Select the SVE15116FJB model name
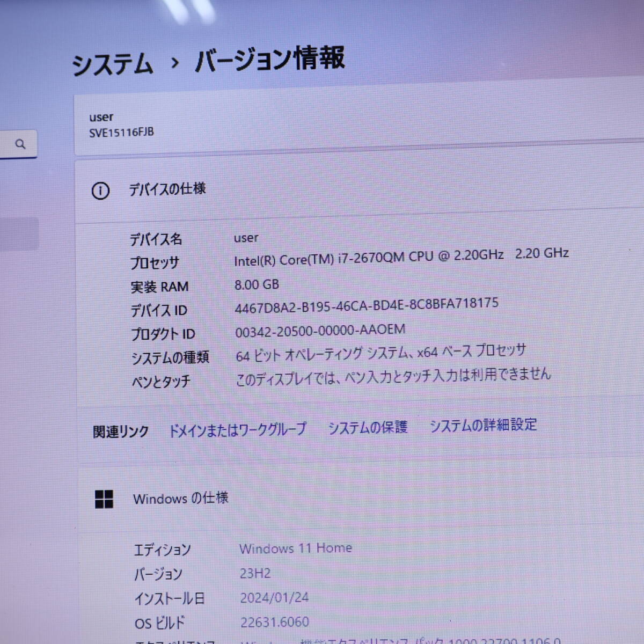The height and width of the screenshot is (644, 644). click(121, 132)
